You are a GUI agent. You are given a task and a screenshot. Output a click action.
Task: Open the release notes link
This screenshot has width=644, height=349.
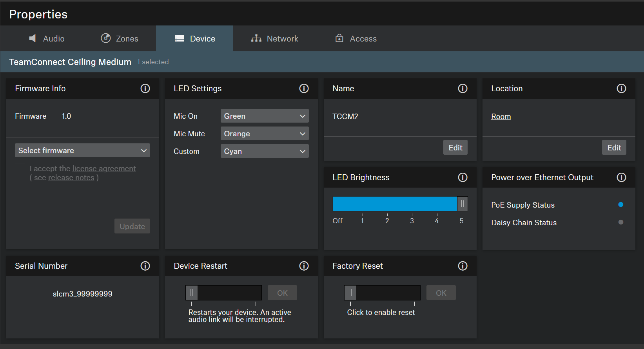71,178
